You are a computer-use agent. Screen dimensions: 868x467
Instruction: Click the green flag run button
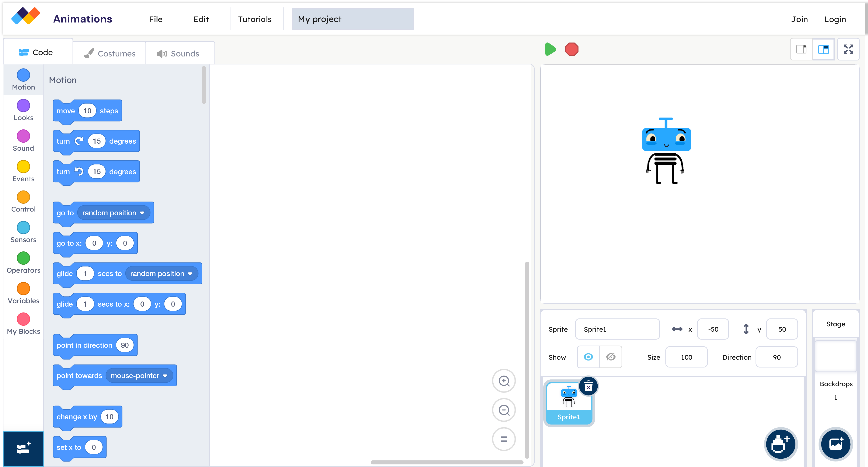coord(550,49)
